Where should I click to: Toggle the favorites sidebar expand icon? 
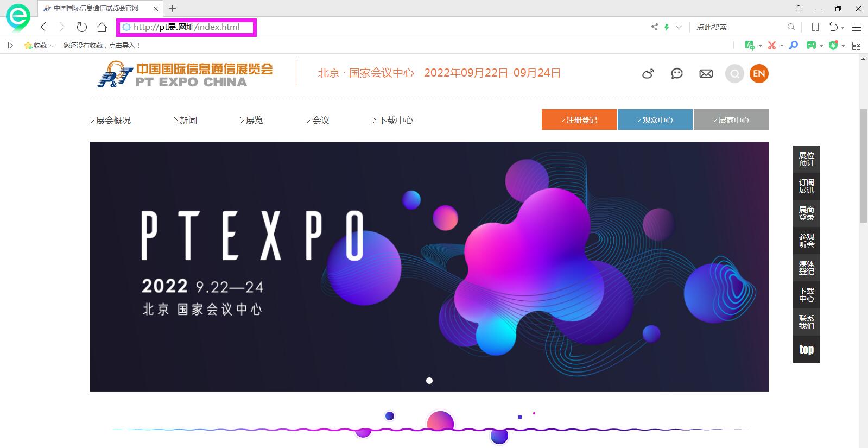pyautogui.click(x=10, y=46)
